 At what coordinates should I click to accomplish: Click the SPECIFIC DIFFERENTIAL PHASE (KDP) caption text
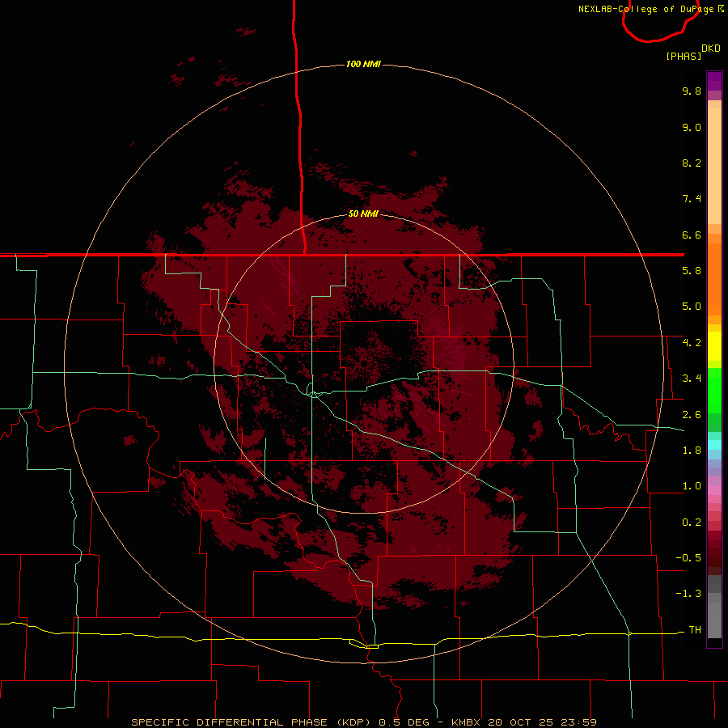(252, 722)
